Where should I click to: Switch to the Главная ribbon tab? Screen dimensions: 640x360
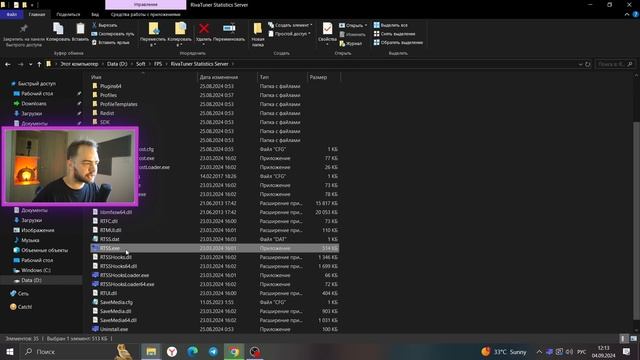37,14
